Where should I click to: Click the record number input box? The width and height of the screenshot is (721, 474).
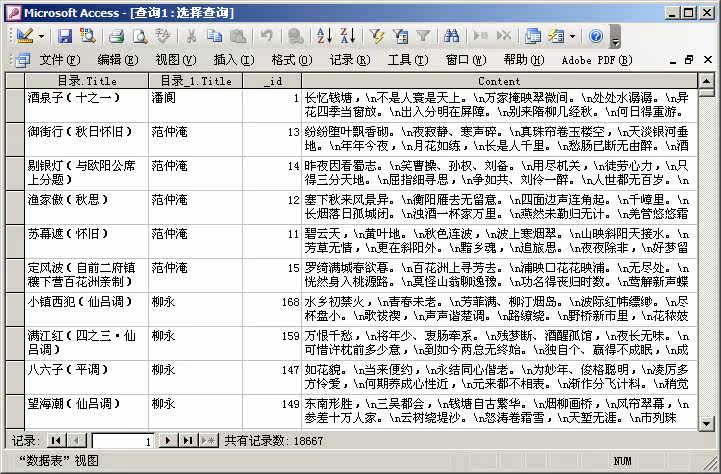coord(123,441)
